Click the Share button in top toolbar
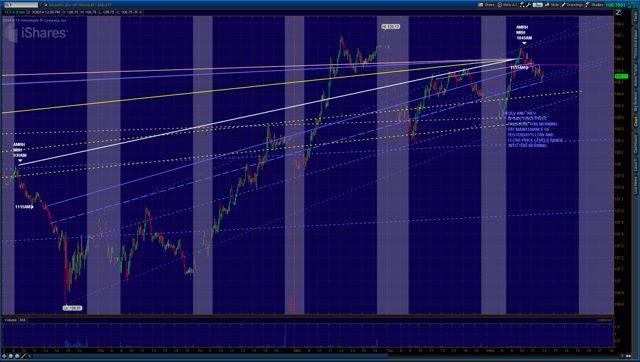 (486, 5)
